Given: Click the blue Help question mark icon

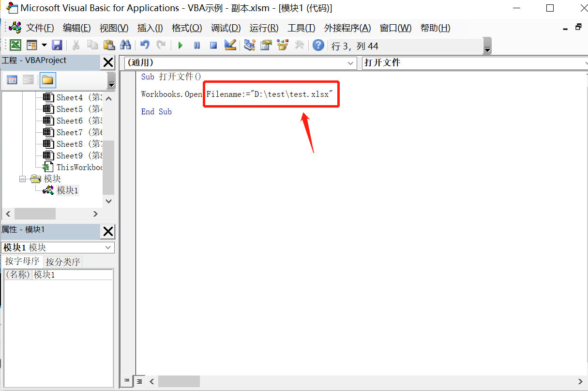Looking at the screenshot, I should (318, 45).
